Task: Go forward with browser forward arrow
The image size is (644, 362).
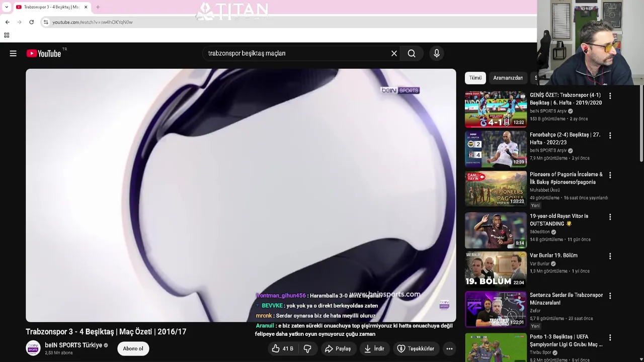Action: click(x=19, y=22)
